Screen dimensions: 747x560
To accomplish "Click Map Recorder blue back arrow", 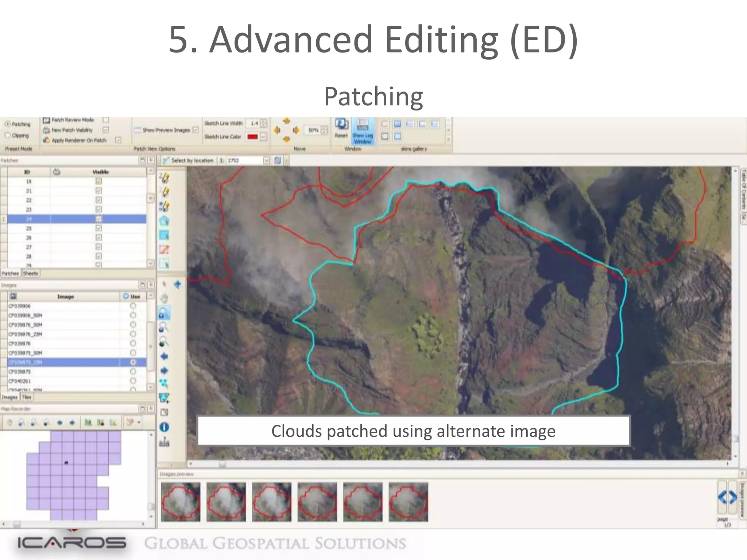I will (60, 423).
